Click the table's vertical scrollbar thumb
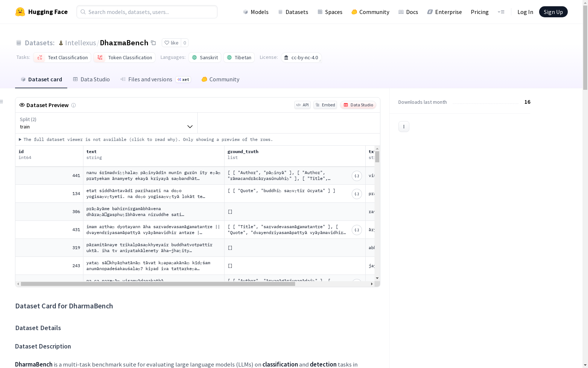588x368 pixels. pyautogui.click(x=377, y=157)
